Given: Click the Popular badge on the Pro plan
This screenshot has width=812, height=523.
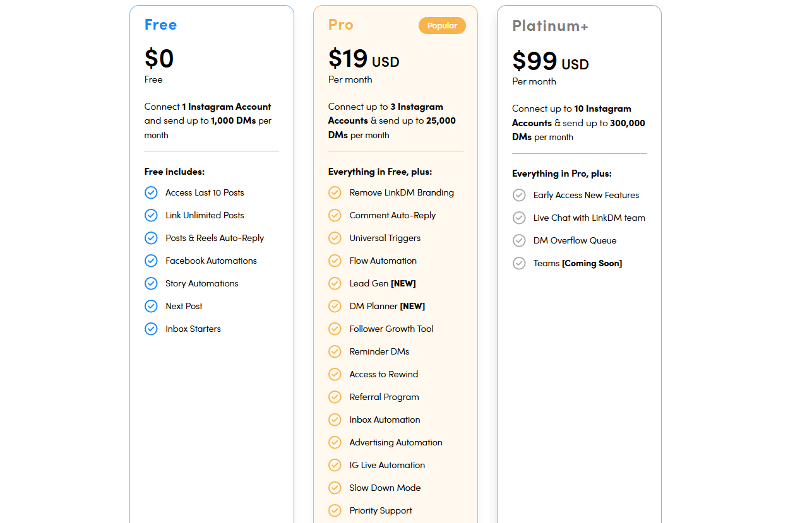Looking at the screenshot, I should click(x=442, y=25).
